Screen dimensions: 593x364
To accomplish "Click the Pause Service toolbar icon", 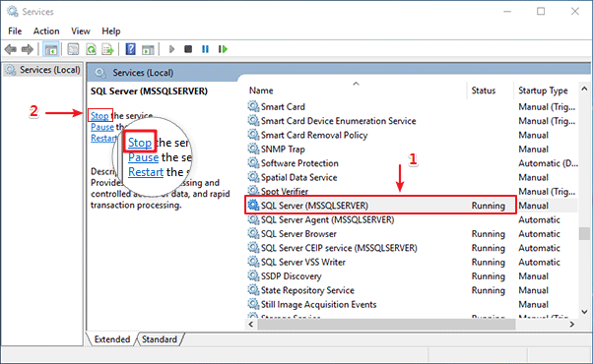I will [x=205, y=49].
